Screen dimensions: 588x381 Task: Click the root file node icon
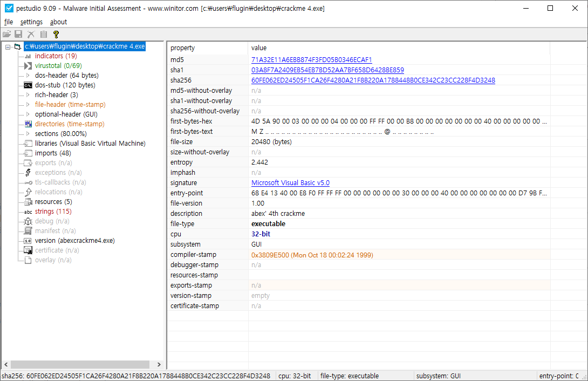18,47
